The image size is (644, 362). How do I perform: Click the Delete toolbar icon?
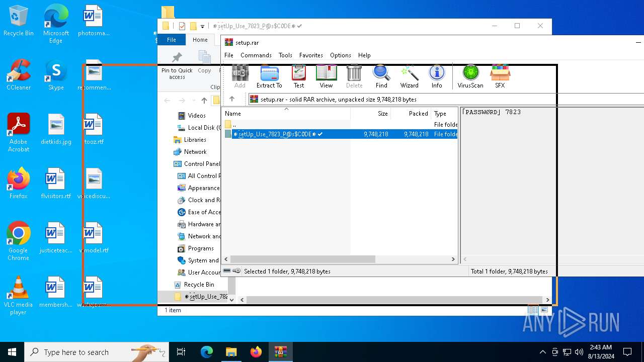coord(354,76)
